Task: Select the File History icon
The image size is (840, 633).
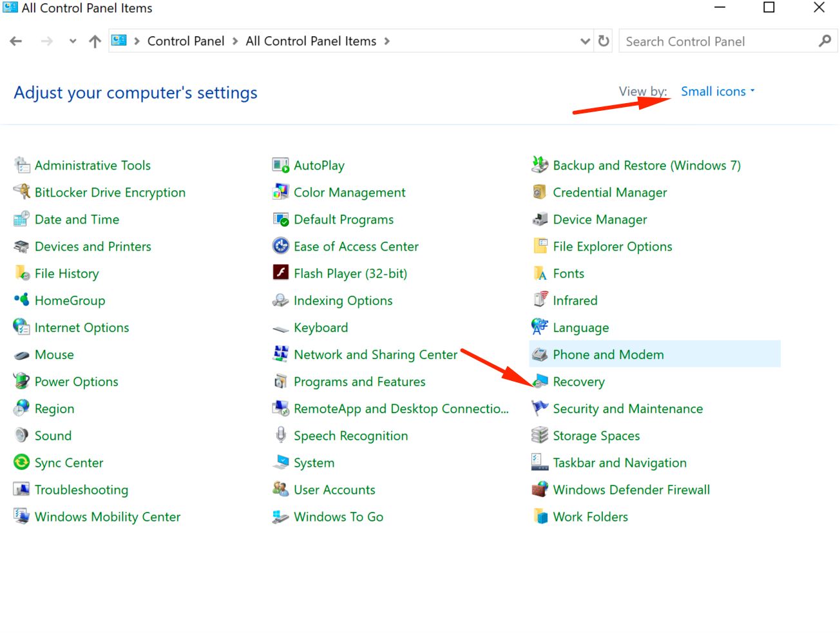Action: [22, 273]
